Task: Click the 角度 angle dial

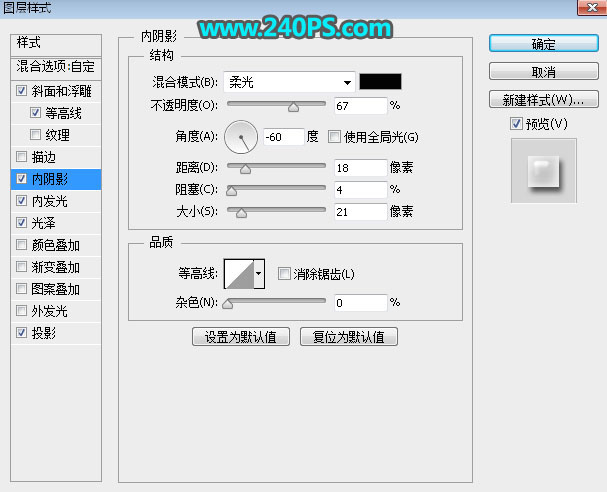Action: [x=241, y=137]
